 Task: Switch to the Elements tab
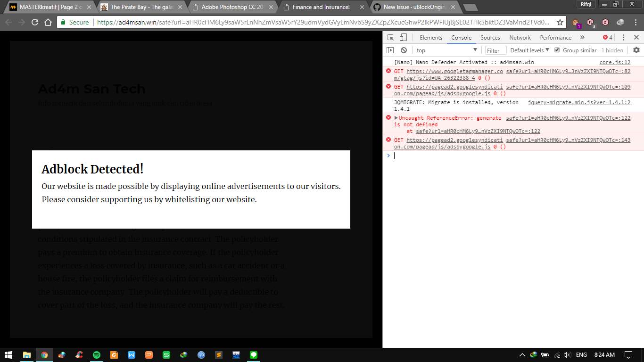431,38
